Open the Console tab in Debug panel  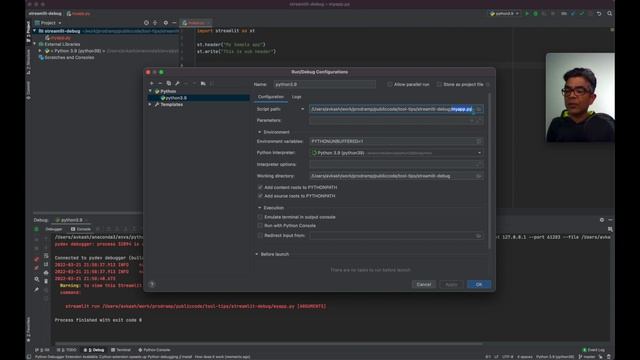tap(81, 229)
